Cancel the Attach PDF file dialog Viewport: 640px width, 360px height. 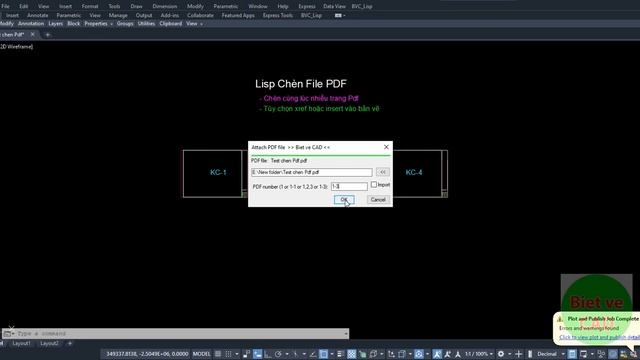tap(378, 200)
